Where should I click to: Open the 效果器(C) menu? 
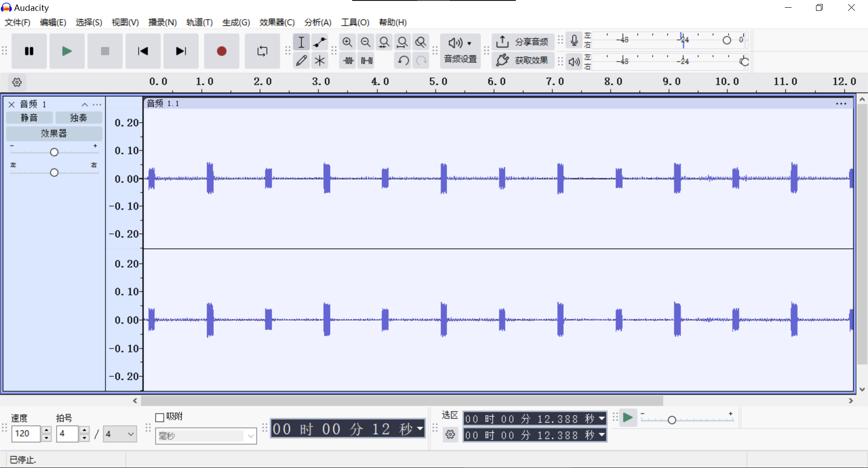coord(277,22)
